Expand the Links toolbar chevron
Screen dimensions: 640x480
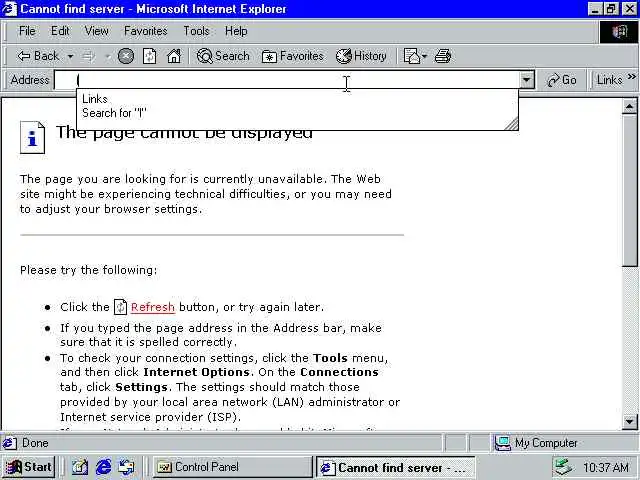tap(632, 76)
